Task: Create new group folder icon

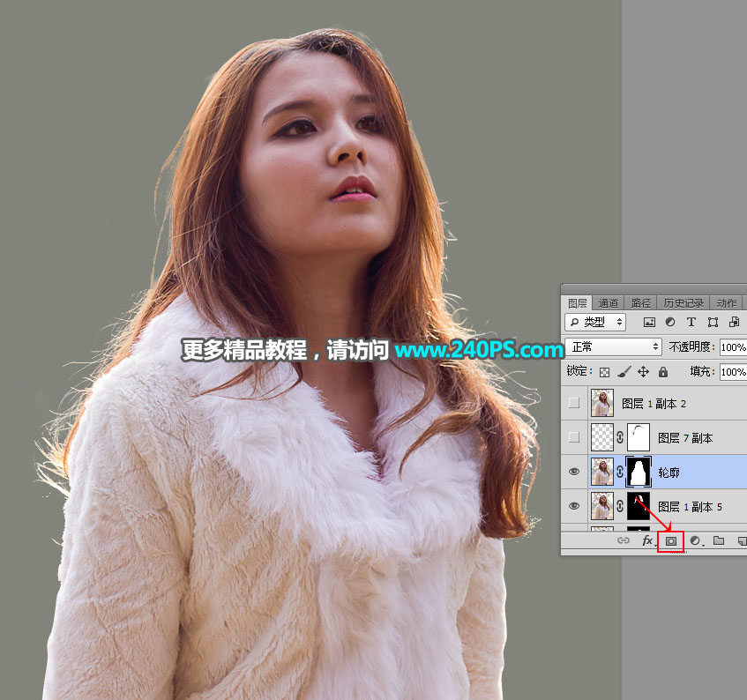Action: pyautogui.click(x=719, y=540)
